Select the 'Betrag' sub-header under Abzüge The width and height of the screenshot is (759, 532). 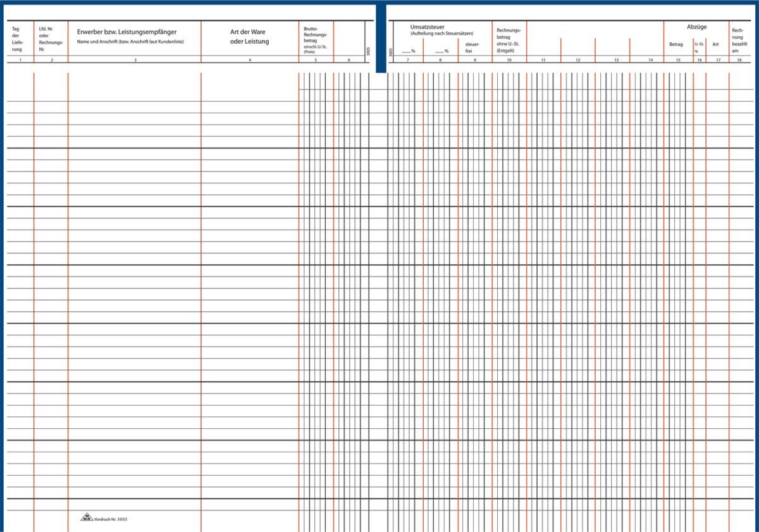(676, 44)
